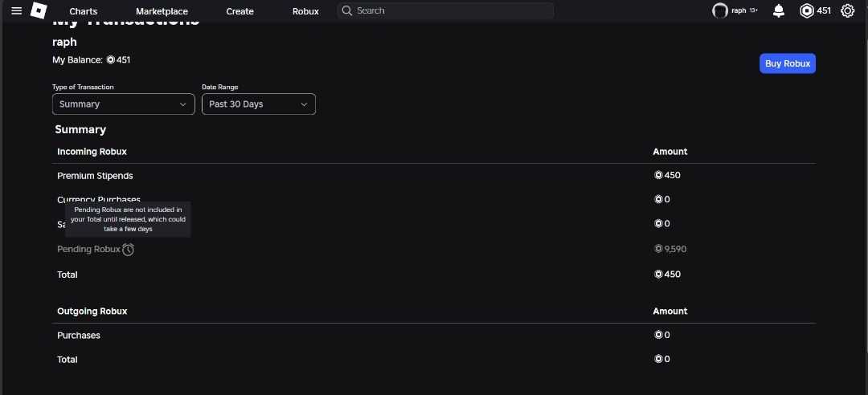Click the Roblox logo home icon

(39, 10)
